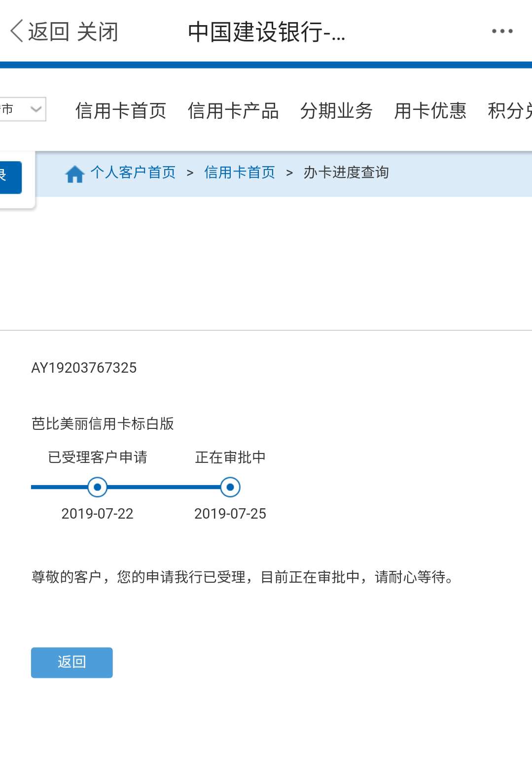
Task: Select the 已受理客户申请 status label
Action: pyautogui.click(x=98, y=457)
